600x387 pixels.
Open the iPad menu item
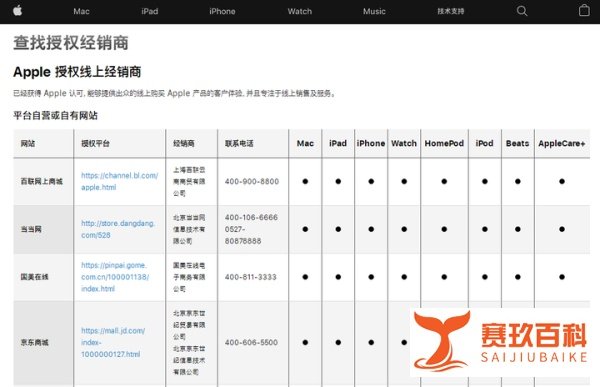(x=150, y=11)
